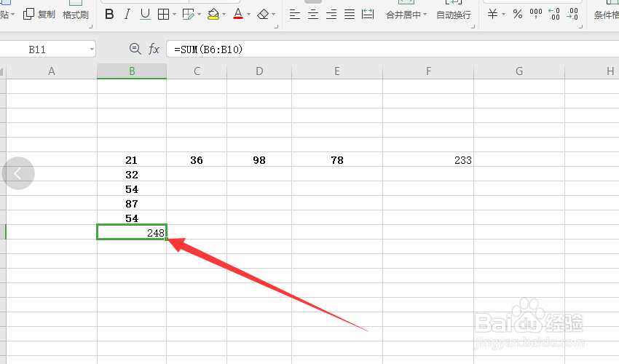
Task: Select column G header
Action: click(x=519, y=71)
